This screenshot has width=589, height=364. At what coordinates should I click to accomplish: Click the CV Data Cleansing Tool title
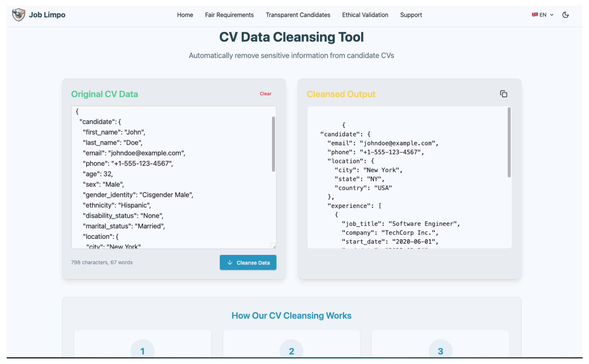click(x=291, y=37)
